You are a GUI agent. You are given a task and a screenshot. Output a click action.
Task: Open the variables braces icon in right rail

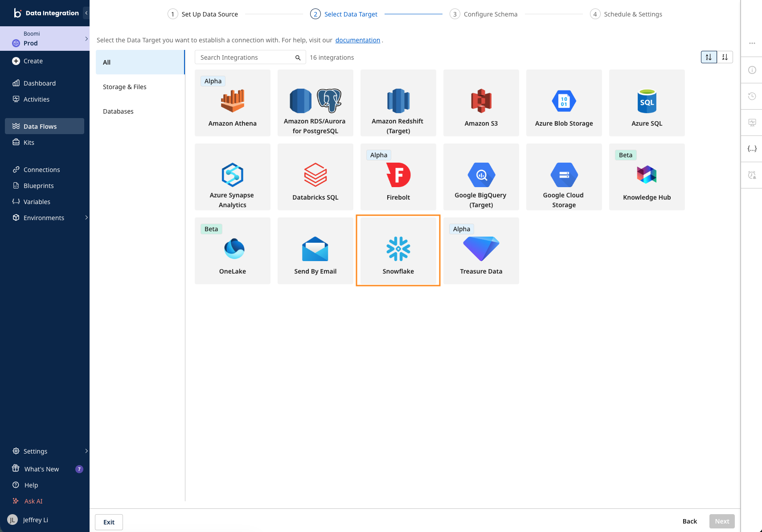click(752, 149)
